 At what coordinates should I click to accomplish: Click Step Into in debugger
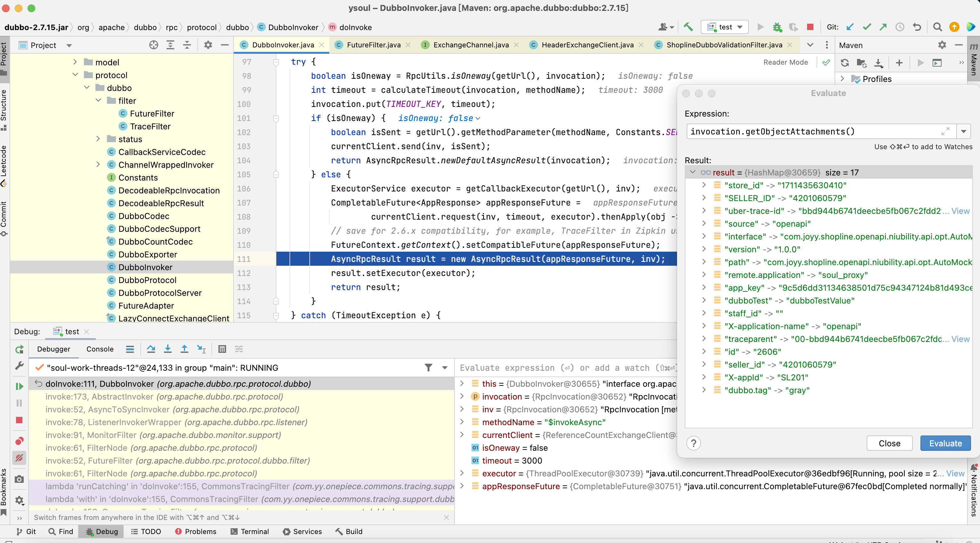coord(167,349)
